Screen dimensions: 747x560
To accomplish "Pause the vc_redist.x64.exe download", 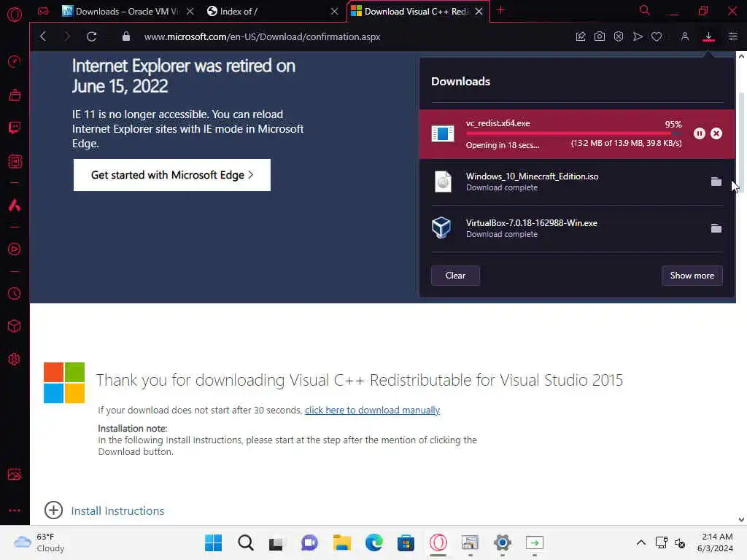I will (699, 133).
